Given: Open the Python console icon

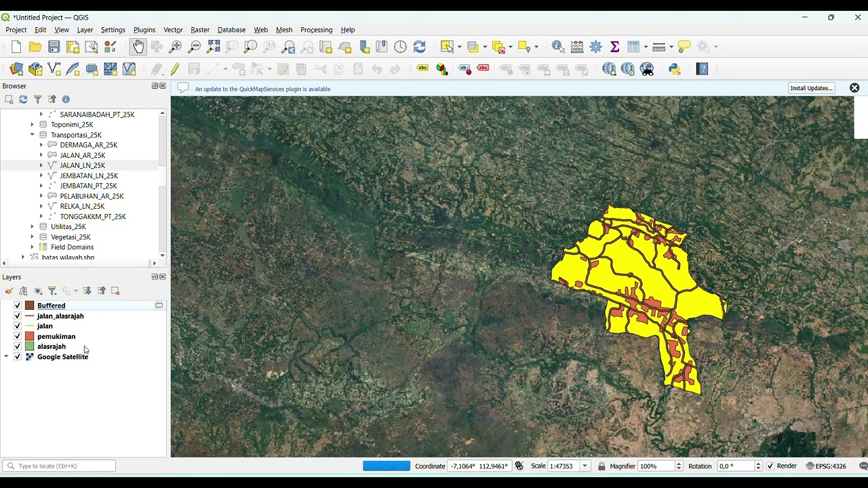Looking at the screenshot, I should (x=675, y=69).
